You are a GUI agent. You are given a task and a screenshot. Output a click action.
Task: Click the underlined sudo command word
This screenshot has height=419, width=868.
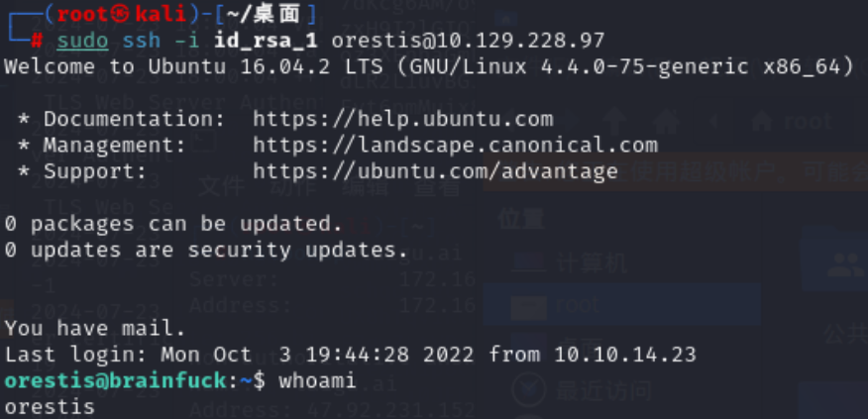click(x=82, y=41)
